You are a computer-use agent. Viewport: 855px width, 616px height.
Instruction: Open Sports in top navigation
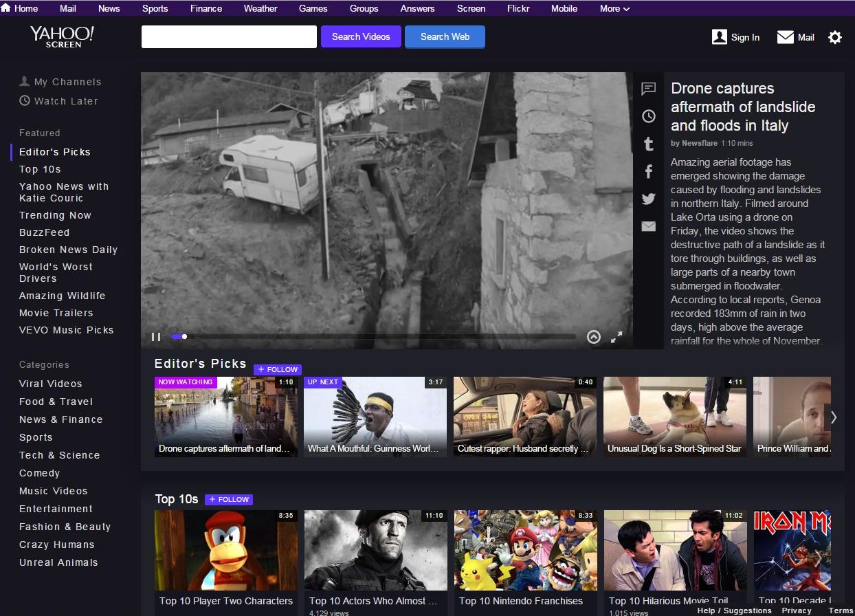(x=155, y=8)
